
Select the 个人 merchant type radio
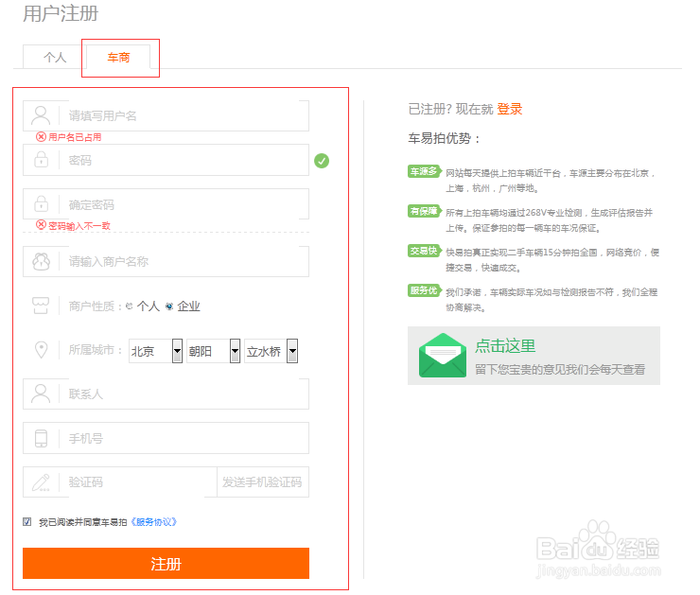pyautogui.click(x=130, y=306)
